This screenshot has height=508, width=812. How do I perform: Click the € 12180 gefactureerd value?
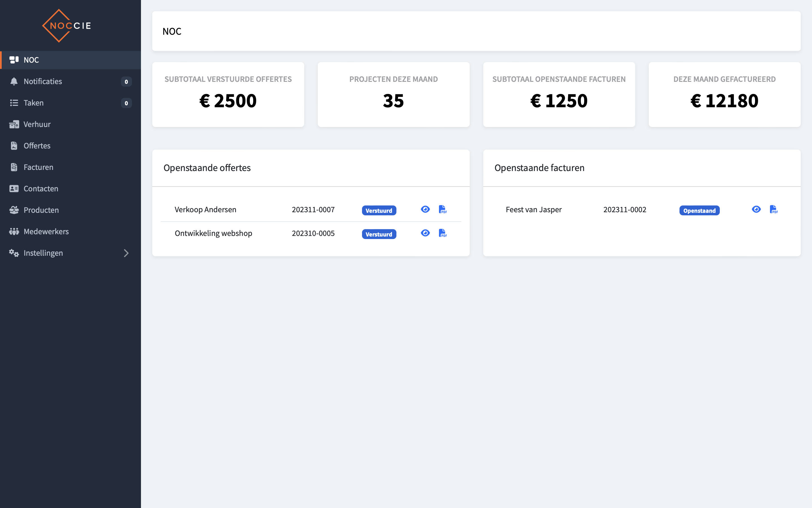pyautogui.click(x=724, y=100)
